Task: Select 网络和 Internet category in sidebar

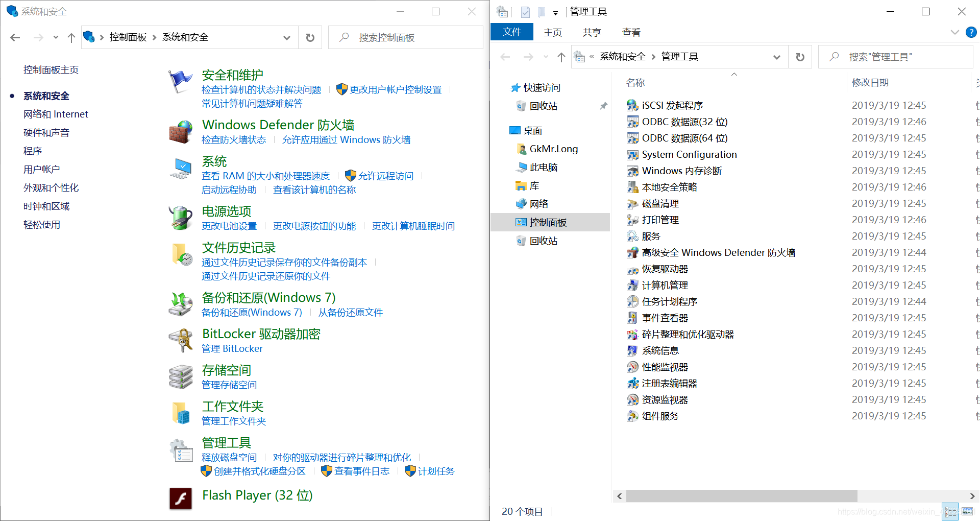Action: click(x=56, y=114)
